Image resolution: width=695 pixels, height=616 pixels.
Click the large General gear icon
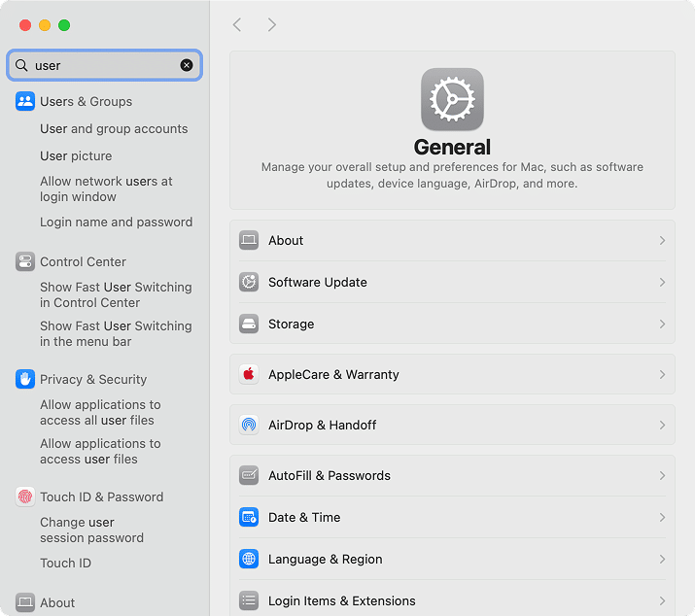pyautogui.click(x=452, y=99)
